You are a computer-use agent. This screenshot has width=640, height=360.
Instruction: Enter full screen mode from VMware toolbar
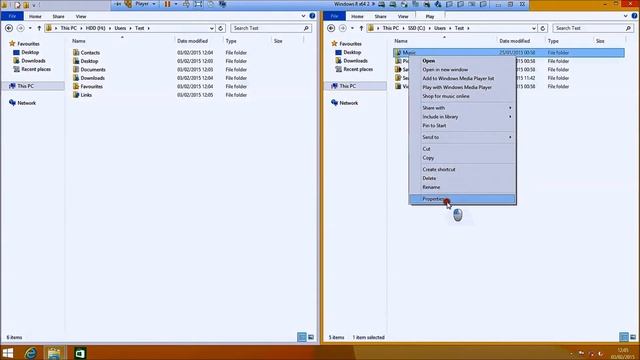click(198, 4)
